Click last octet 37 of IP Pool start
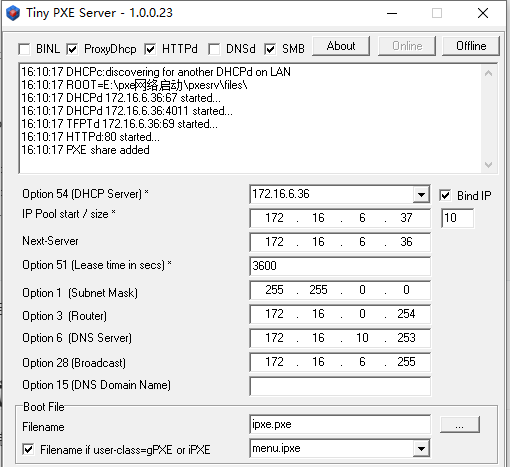The height and width of the screenshot is (467, 510). point(406,218)
